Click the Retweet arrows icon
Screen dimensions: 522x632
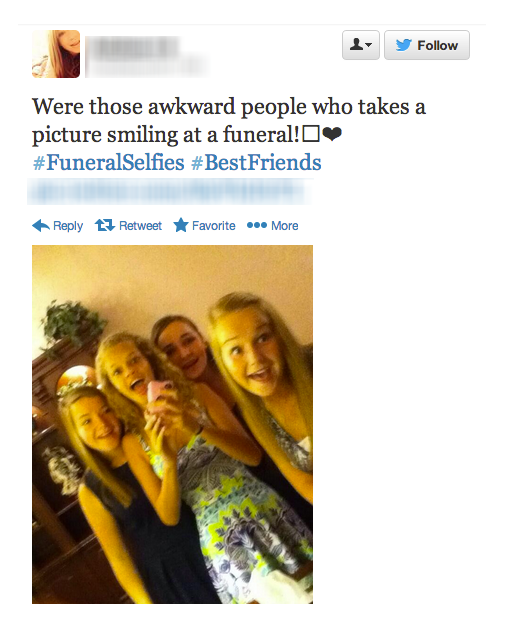tap(105, 225)
